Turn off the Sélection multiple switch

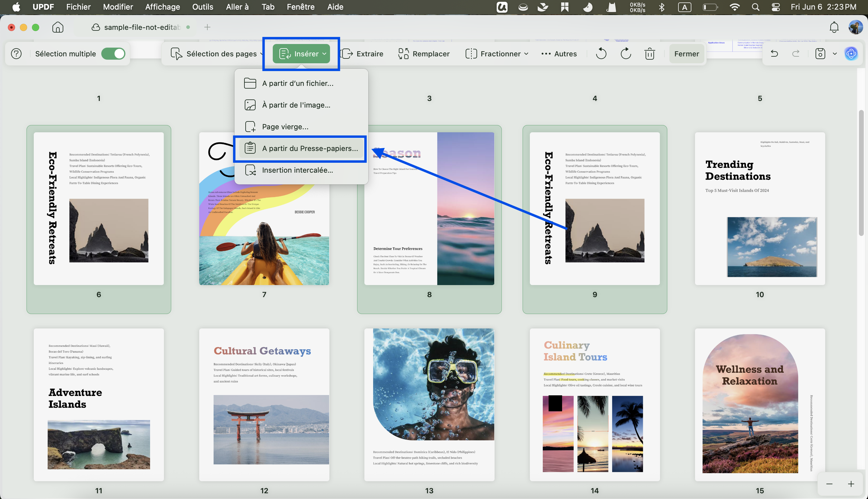tap(113, 54)
